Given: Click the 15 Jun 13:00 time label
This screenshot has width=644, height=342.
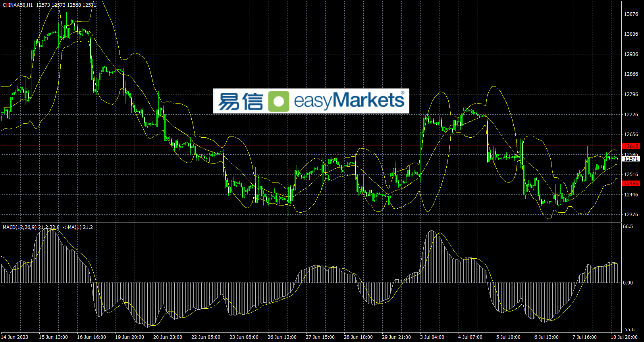Looking at the screenshot, I should 53,337.
